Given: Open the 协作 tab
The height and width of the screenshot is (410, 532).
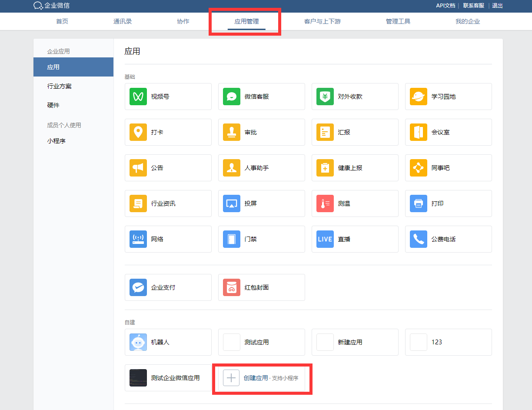Looking at the screenshot, I should (183, 21).
